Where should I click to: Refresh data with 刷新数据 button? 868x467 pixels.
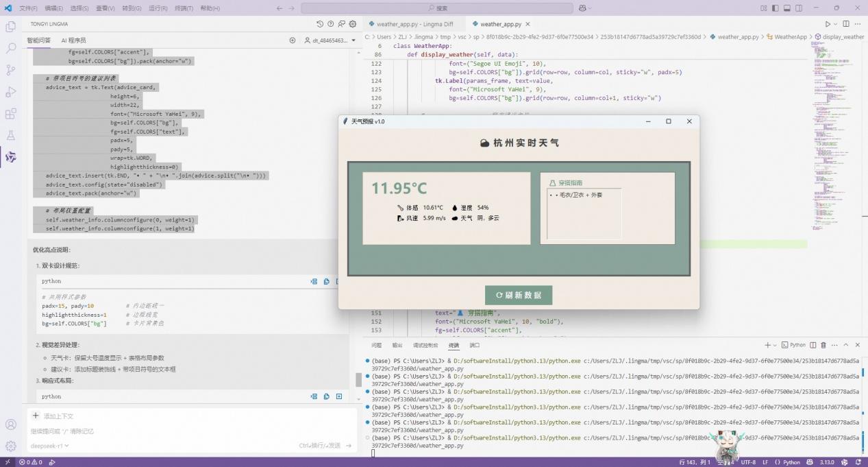click(519, 295)
